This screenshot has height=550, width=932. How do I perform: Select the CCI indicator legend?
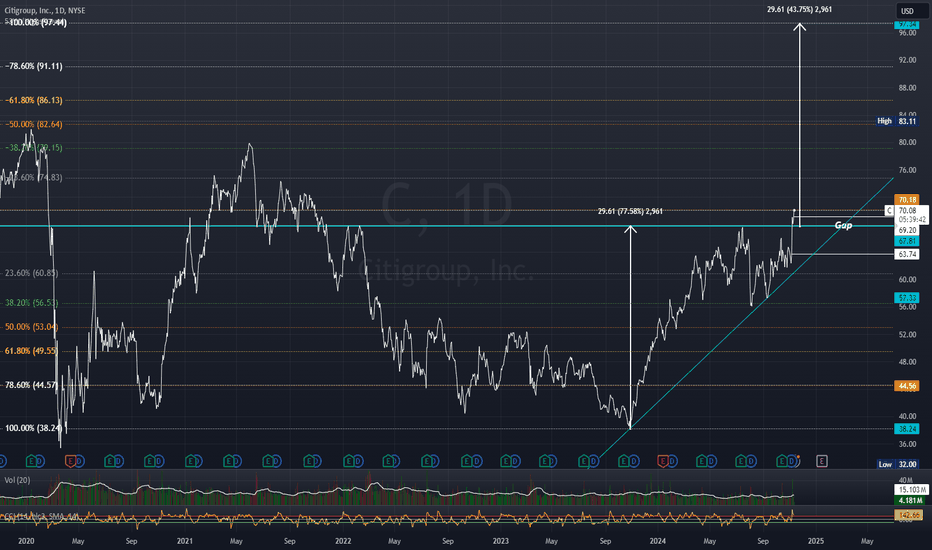click(42, 516)
